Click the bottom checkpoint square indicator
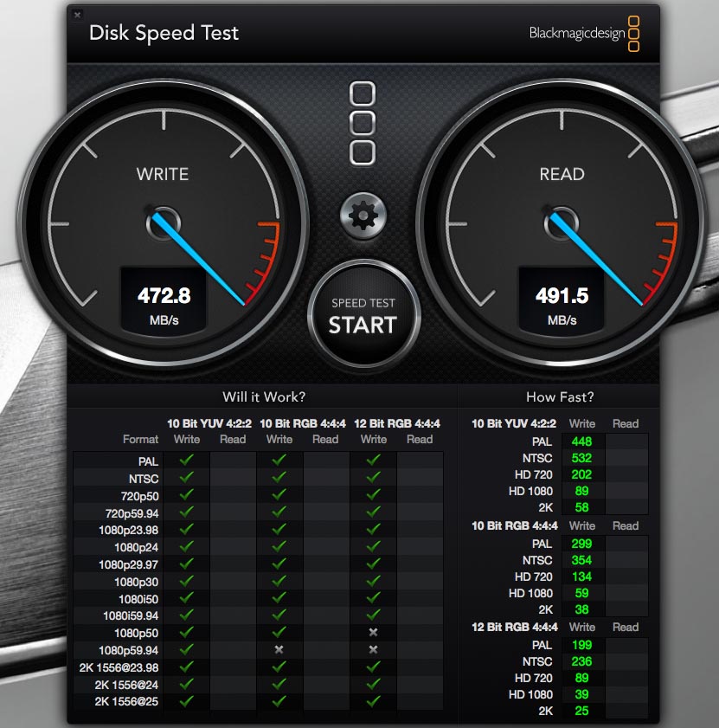Image resolution: width=719 pixels, height=728 pixels. 363,152
